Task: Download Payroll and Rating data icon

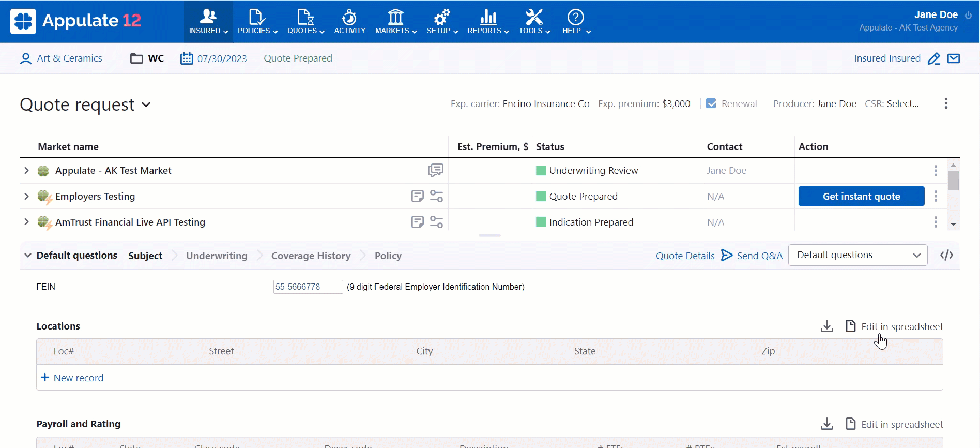Action: coord(827,424)
